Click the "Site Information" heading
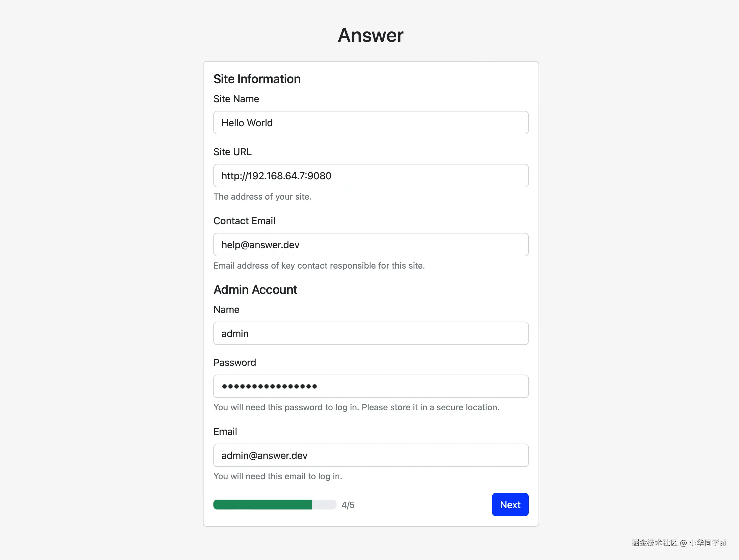739x560 pixels. click(x=257, y=79)
